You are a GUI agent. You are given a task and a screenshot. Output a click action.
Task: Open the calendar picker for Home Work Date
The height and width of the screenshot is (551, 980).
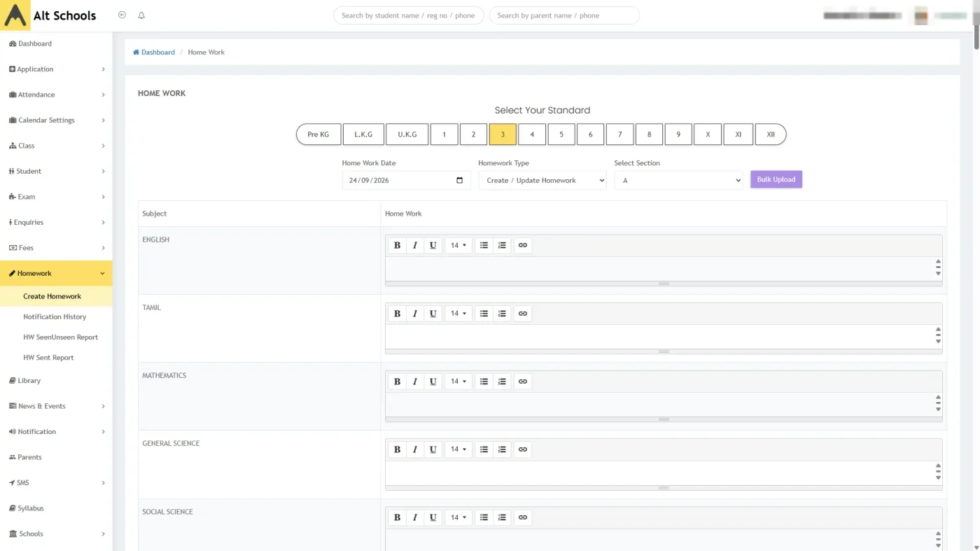click(x=459, y=181)
